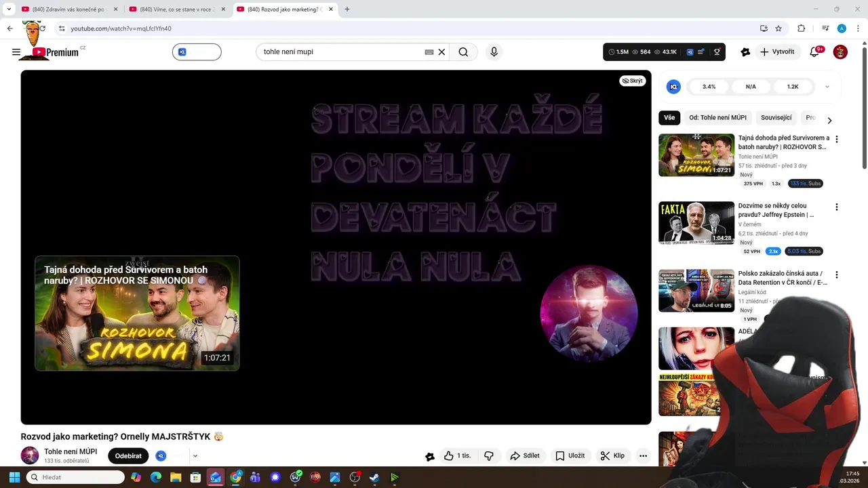Open more actions ellipsis below the video
The width and height of the screenshot is (868, 488).
[x=643, y=455]
